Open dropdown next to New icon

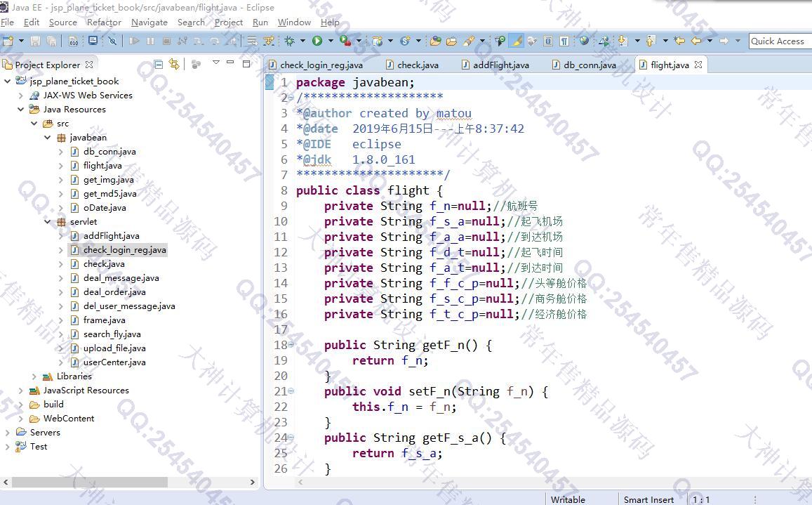21,41
